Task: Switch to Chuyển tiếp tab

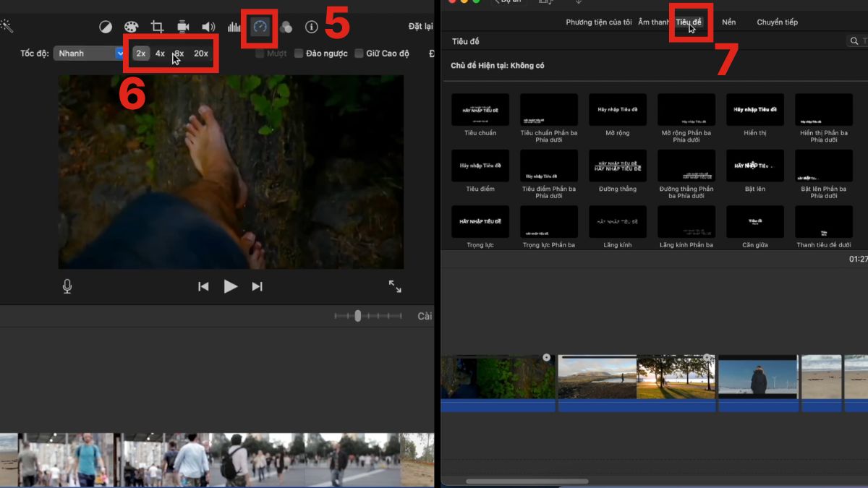Action: pyautogui.click(x=778, y=22)
